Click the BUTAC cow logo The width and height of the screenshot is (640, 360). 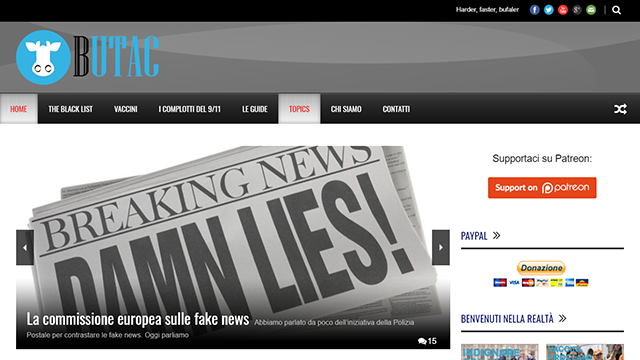pos(43,57)
